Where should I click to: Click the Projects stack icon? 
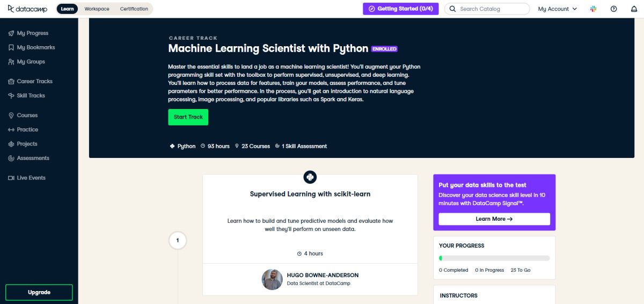pos(11,144)
